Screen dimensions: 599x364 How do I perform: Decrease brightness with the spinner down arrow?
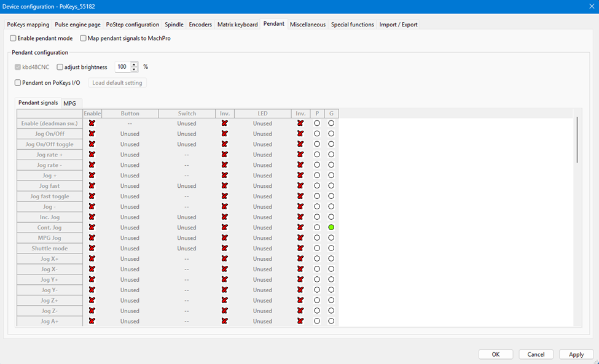(135, 69)
